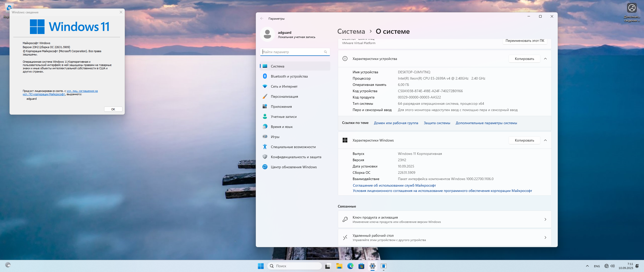Launch Microsoft Edge from taskbar
Image resolution: width=644 pixels, height=272 pixels.
coord(350,266)
